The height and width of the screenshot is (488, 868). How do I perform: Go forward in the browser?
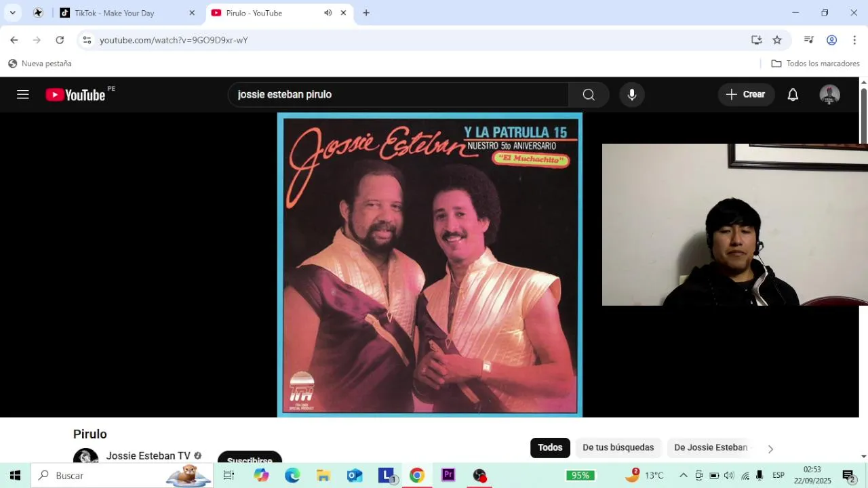(x=37, y=40)
